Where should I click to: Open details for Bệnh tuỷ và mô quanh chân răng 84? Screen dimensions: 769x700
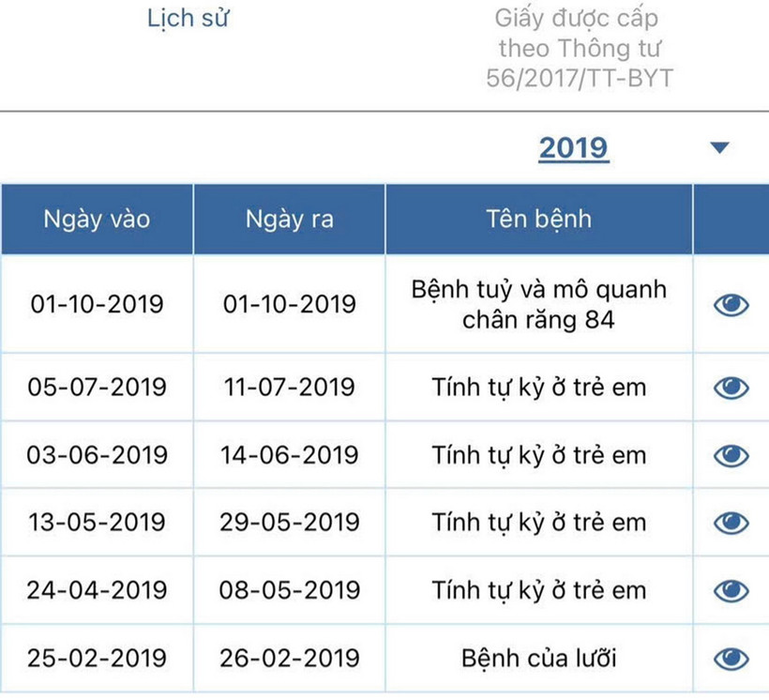(731, 303)
